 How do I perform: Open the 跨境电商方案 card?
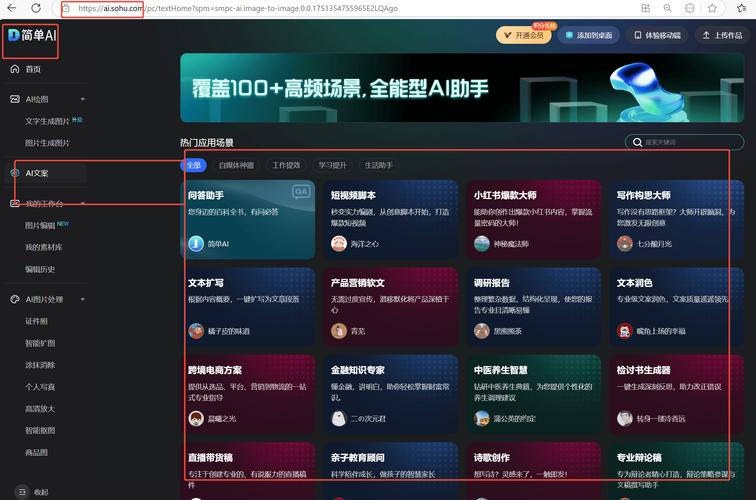248,394
